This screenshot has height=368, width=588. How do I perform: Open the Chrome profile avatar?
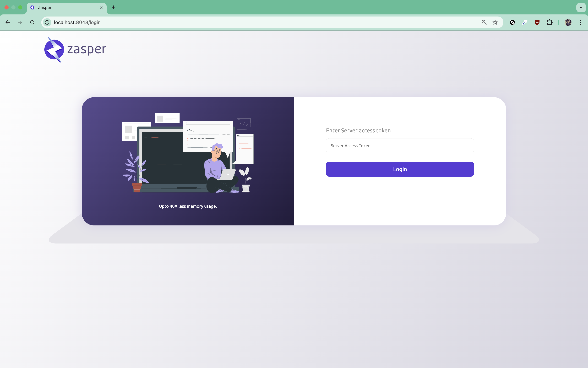[568, 22]
